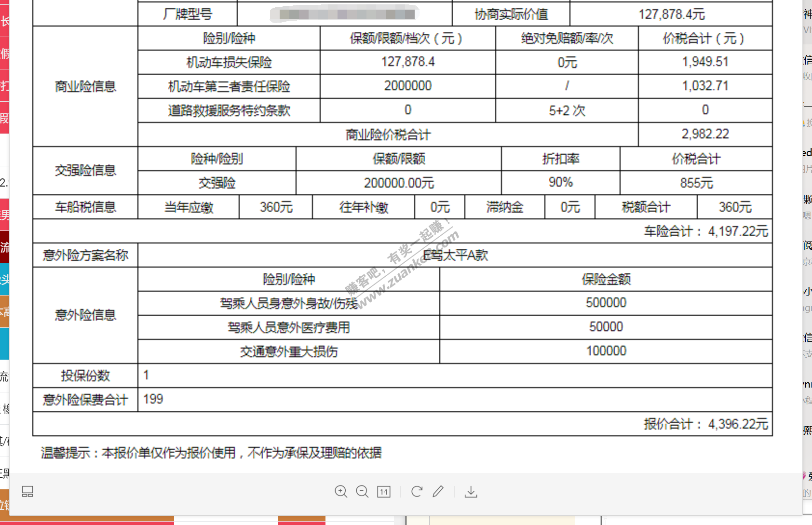Select the 127,878.4元 negotiated value cell
The height and width of the screenshot is (525, 812).
point(671,14)
